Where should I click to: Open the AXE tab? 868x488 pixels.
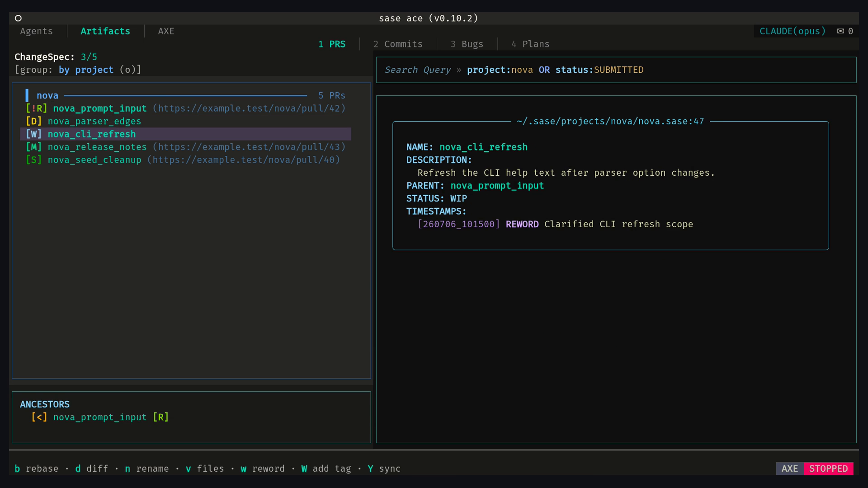pyautogui.click(x=166, y=31)
